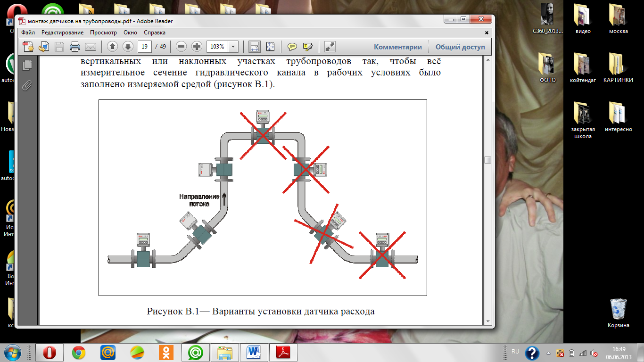Add a sticky note comment icon
The image size is (644, 362).
292,47
